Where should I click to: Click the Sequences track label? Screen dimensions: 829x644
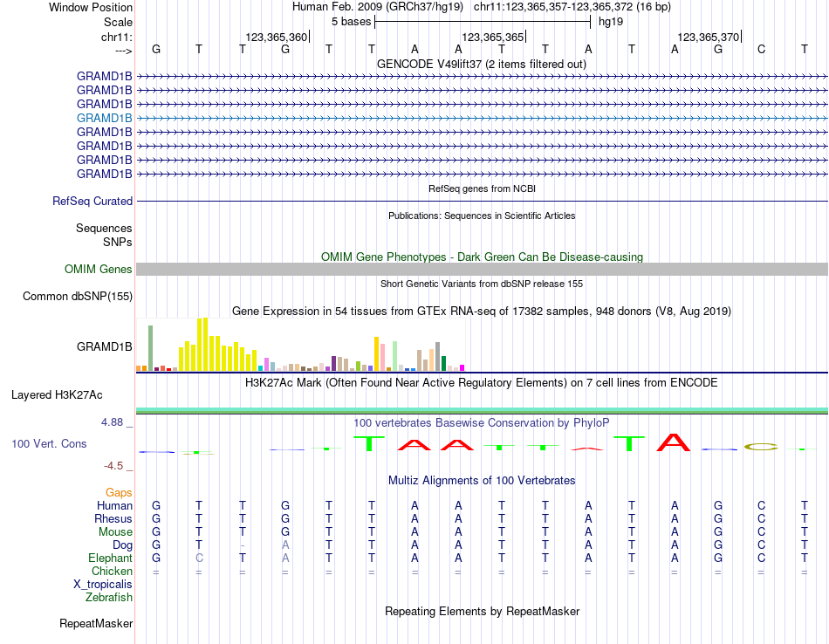click(x=104, y=228)
